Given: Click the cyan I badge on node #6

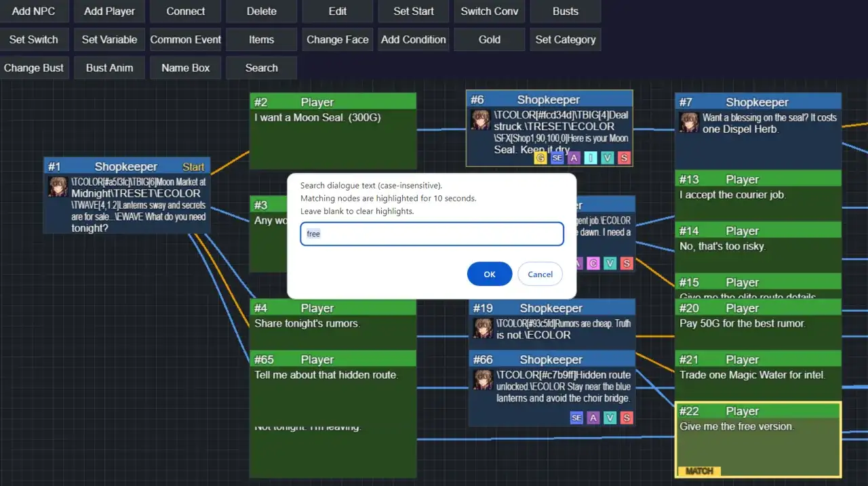Looking at the screenshot, I should point(591,158).
